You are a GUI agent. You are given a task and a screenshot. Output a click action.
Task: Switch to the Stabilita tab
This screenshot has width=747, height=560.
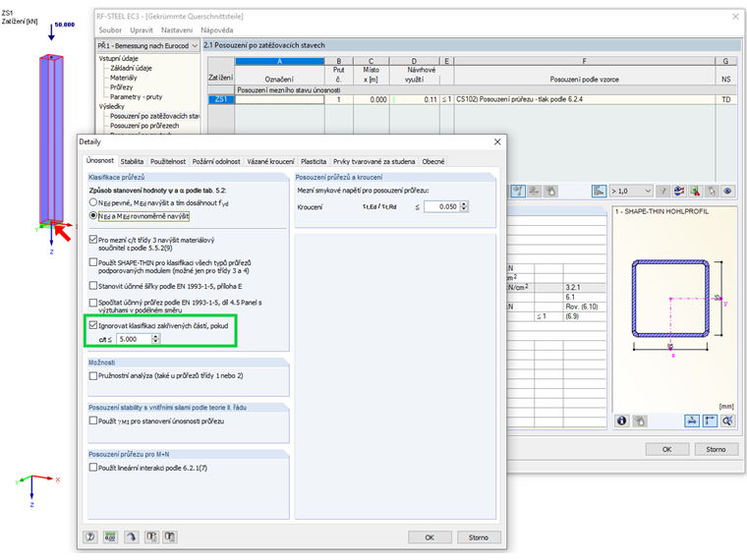tap(132, 161)
